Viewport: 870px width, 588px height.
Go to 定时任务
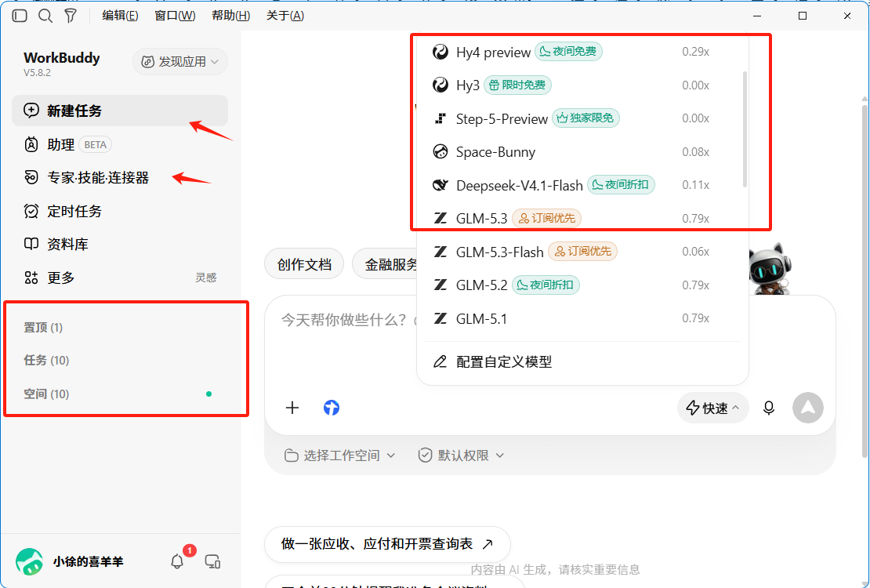pyautogui.click(x=120, y=211)
